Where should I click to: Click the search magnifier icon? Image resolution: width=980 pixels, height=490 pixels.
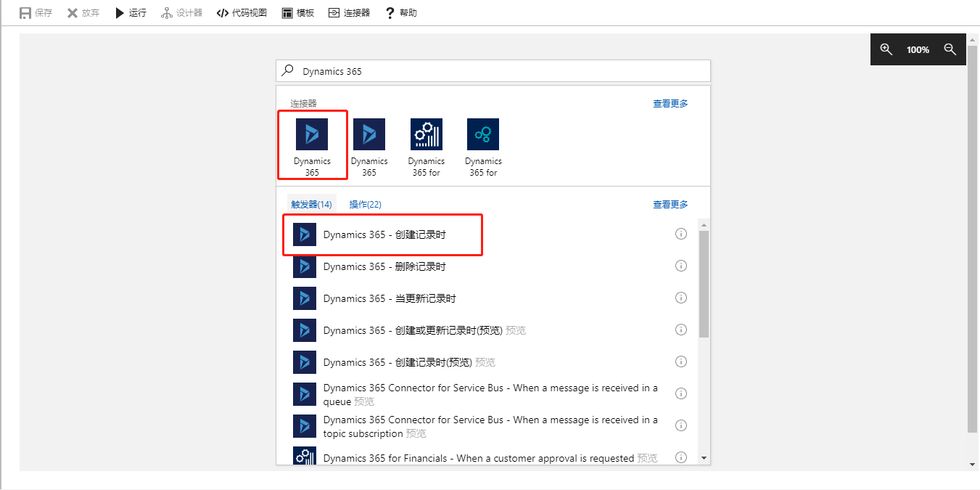288,70
